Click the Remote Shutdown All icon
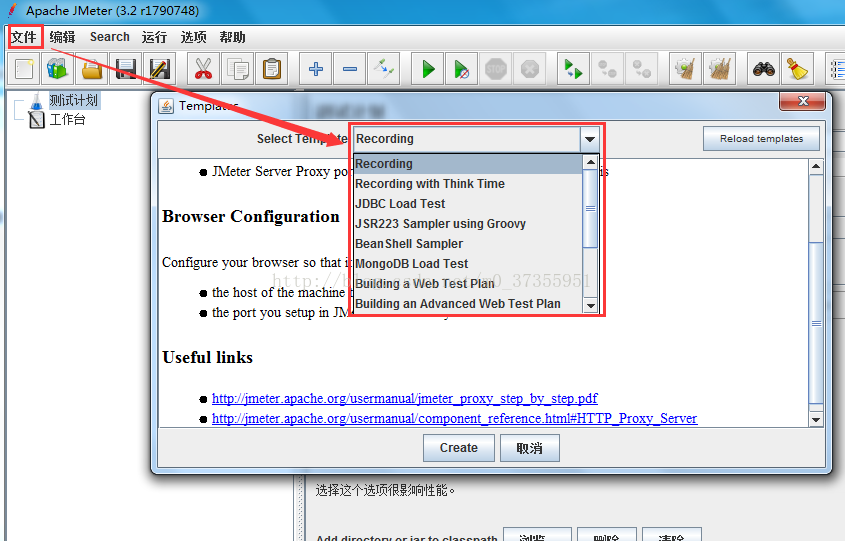Image resolution: width=845 pixels, height=541 pixels. click(641, 69)
